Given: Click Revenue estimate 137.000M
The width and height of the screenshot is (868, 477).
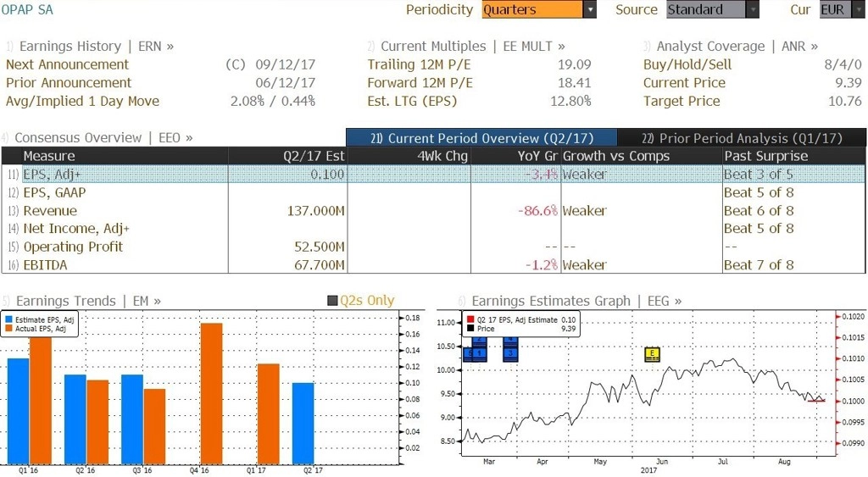Looking at the screenshot, I should [315, 211].
